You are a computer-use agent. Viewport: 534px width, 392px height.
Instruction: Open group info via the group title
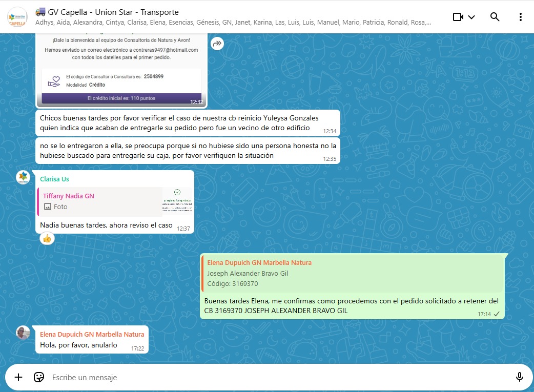108,12
